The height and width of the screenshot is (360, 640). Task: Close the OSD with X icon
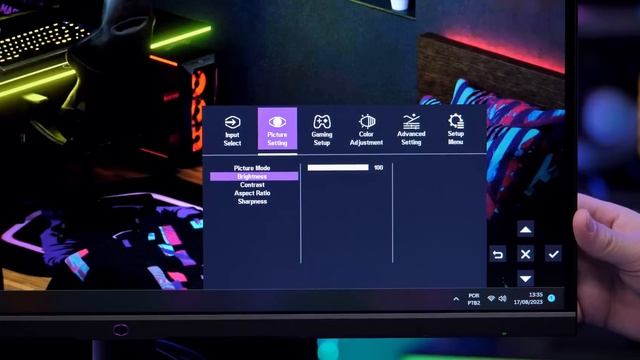point(525,254)
